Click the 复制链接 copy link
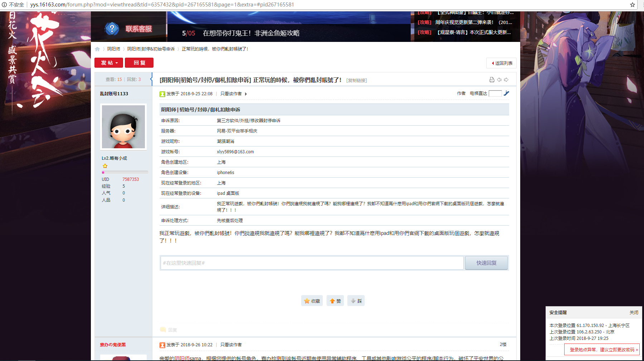 point(357,81)
